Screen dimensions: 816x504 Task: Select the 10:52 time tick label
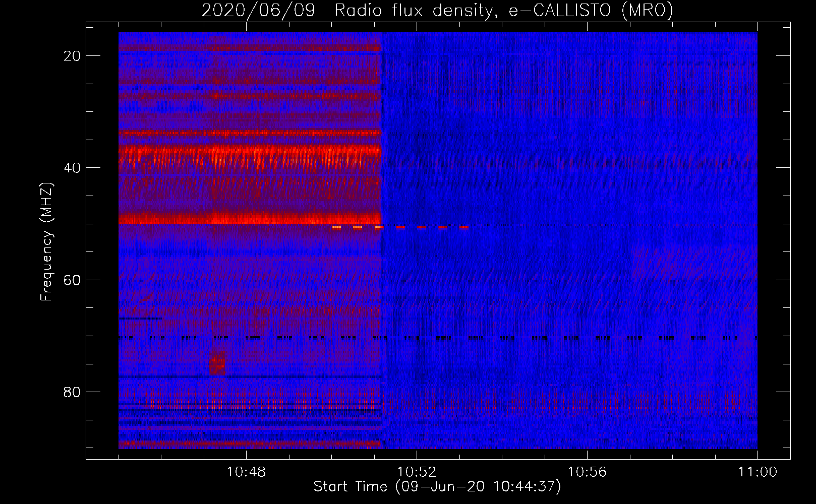tap(417, 472)
